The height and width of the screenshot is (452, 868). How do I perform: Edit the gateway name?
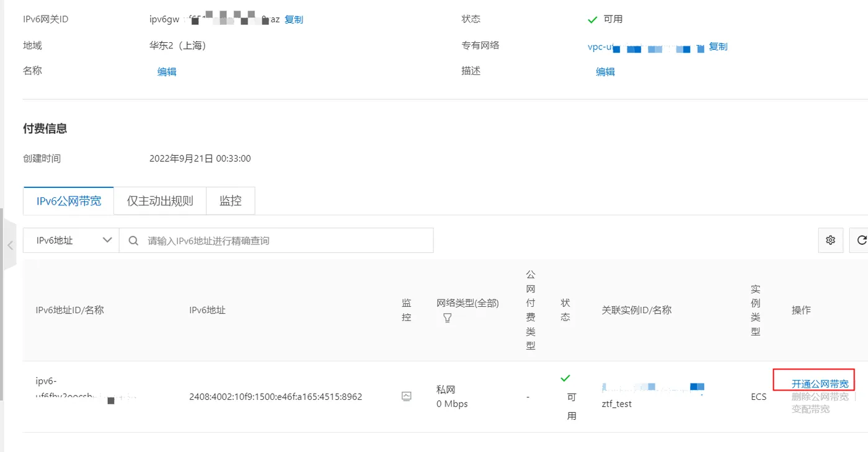(167, 71)
